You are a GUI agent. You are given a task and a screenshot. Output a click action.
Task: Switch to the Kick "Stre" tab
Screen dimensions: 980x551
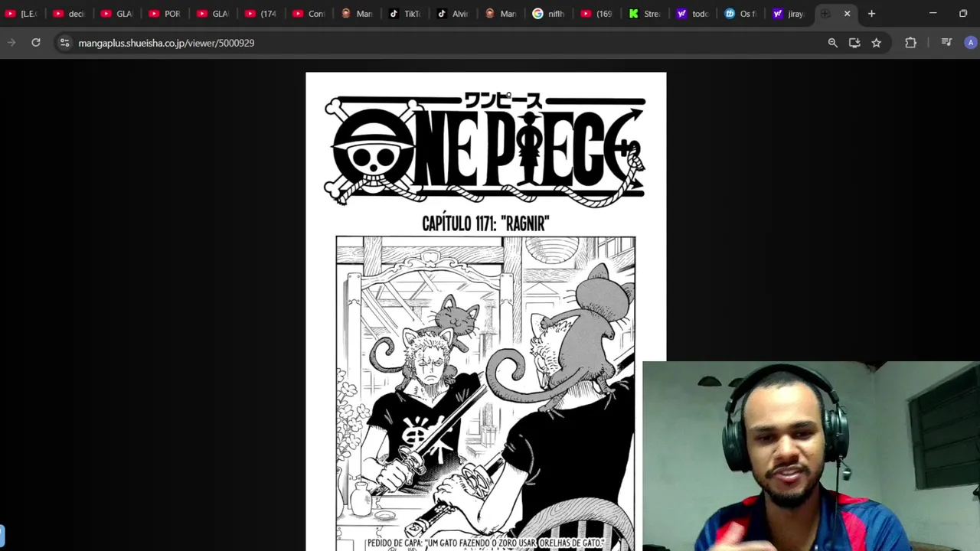point(645,14)
